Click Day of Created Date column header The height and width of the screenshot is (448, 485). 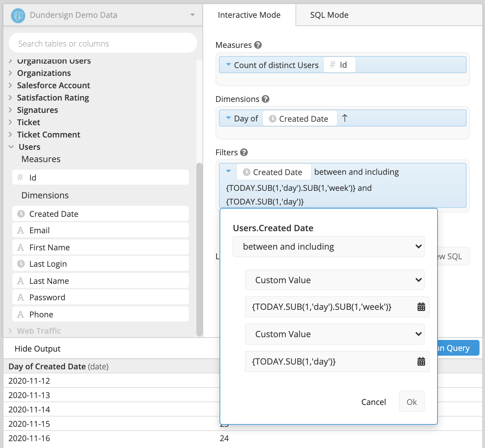58,366
